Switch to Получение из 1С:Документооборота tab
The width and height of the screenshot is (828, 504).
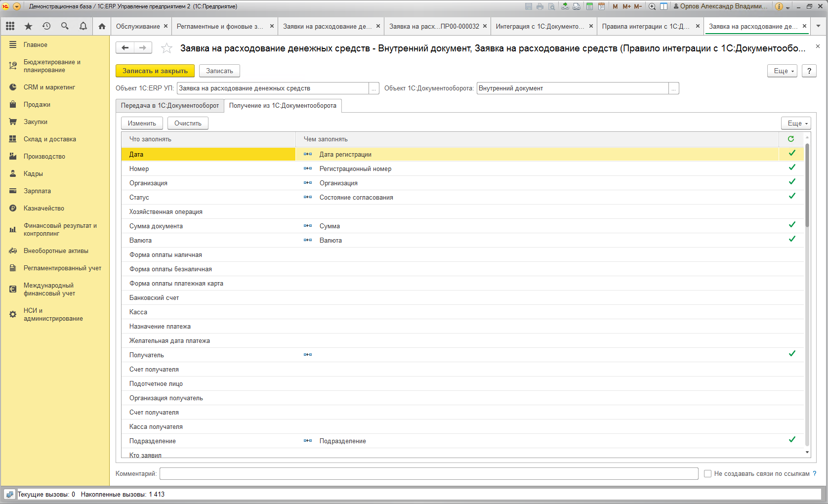tap(283, 106)
